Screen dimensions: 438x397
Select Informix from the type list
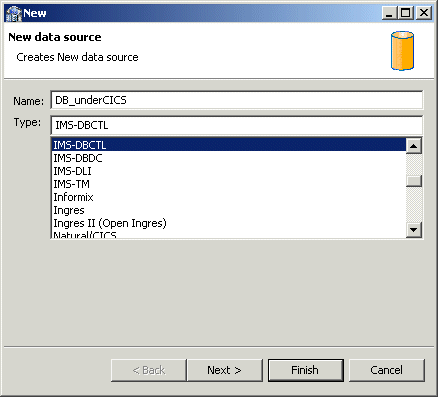pyautogui.click(x=229, y=197)
